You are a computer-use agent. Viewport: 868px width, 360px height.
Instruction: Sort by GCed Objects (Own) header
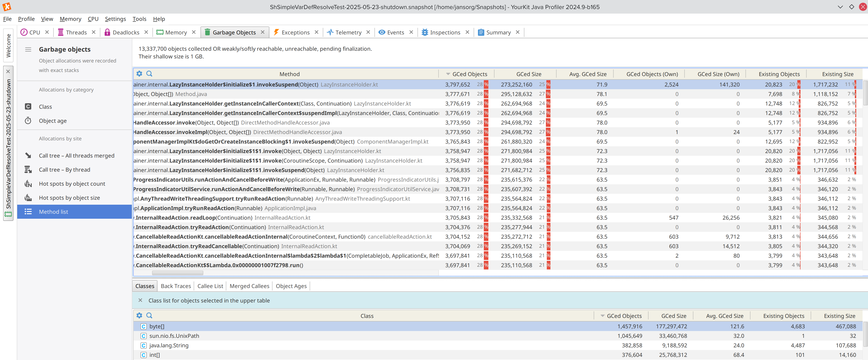(x=649, y=74)
